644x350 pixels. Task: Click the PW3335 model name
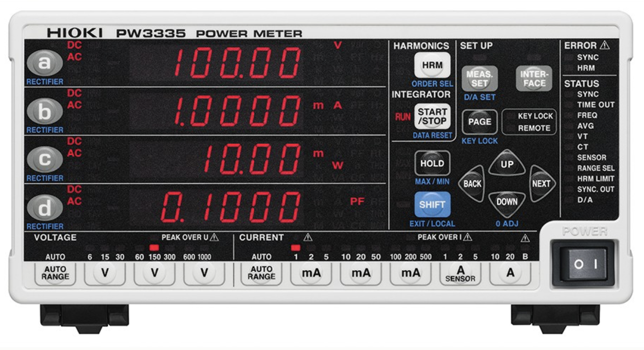[x=150, y=34]
